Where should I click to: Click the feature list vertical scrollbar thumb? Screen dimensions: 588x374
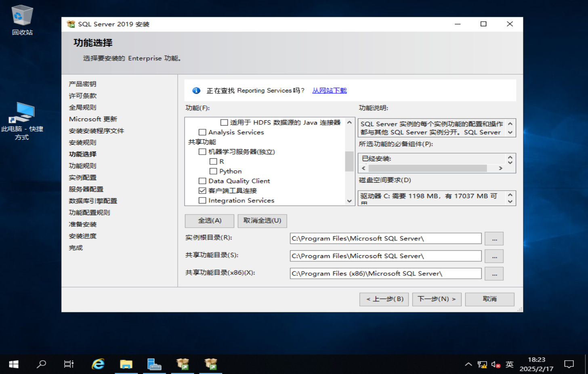[x=349, y=162]
